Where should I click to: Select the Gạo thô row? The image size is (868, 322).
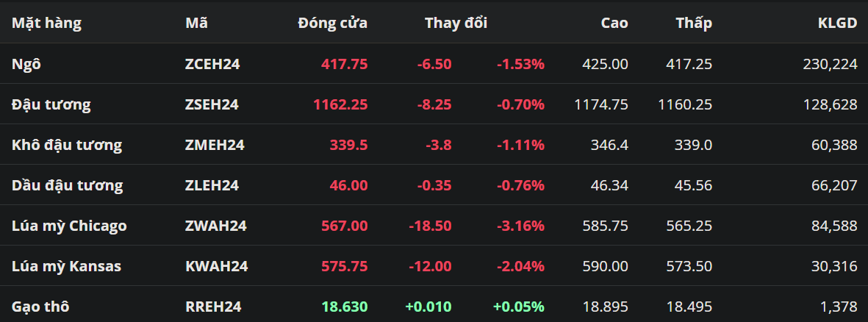click(x=41, y=307)
